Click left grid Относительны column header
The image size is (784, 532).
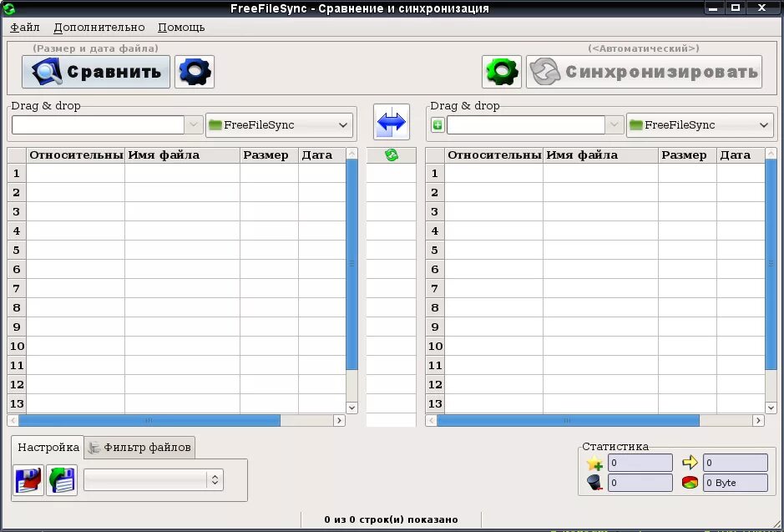tap(75, 155)
